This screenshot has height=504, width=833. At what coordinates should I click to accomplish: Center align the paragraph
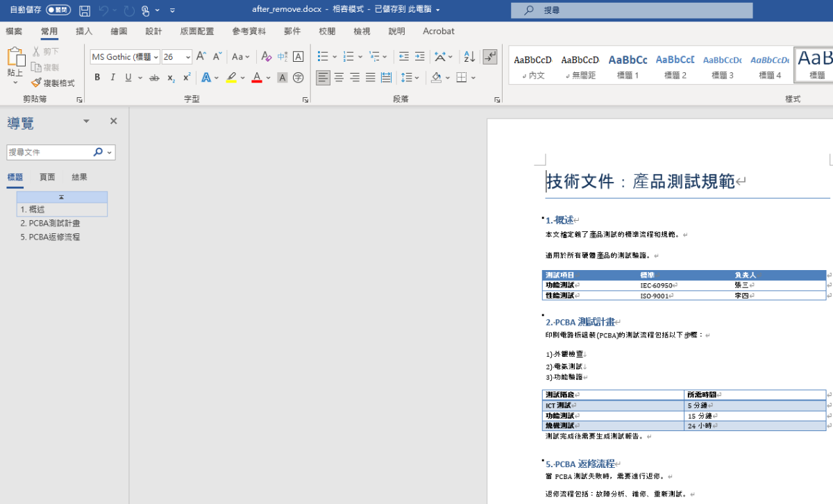point(339,78)
